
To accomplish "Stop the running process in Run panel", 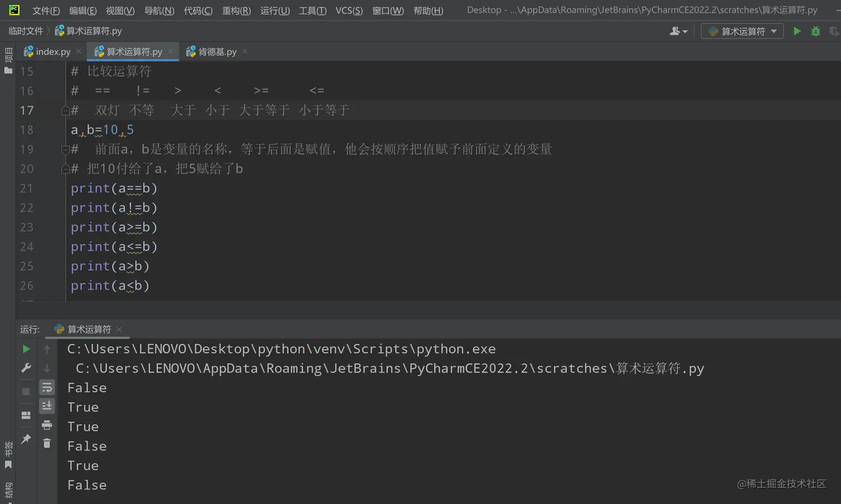I will pos(26,391).
